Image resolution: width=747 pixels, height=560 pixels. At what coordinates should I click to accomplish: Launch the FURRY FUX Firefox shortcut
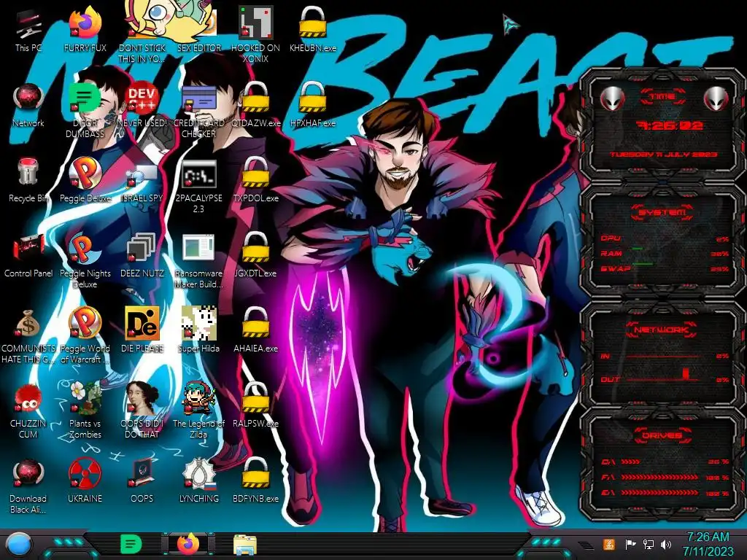pyautogui.click(x=85, y=31)
